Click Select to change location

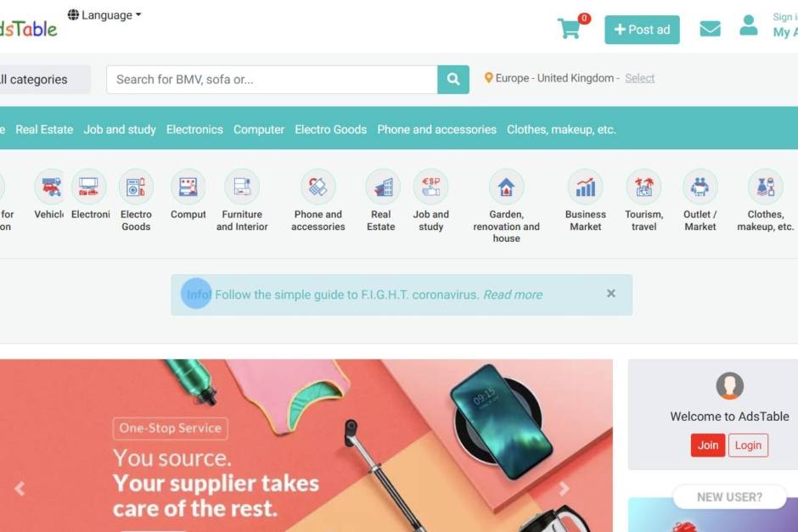(640, 78)
